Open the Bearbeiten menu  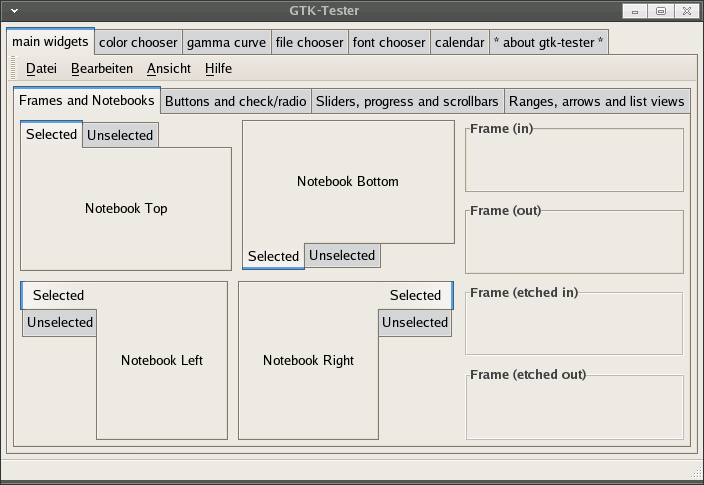tap(102, 69)
